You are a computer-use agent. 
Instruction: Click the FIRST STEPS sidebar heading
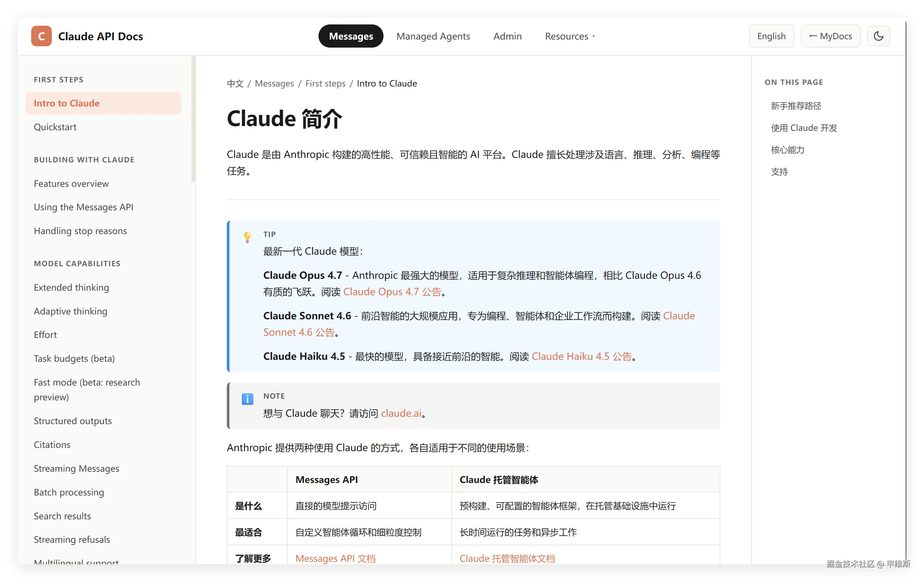(x=58, y=79)
